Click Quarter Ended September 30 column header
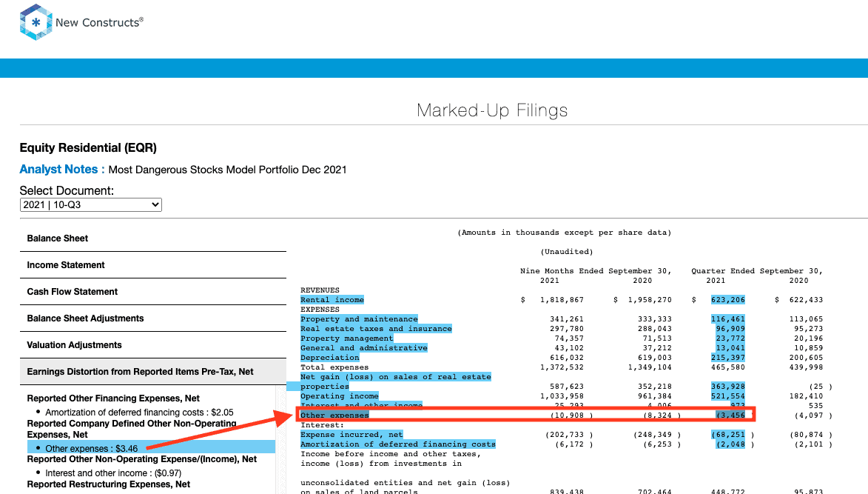Image resolution: width=868 pixels, height=494 pixels. coord(757,271)
